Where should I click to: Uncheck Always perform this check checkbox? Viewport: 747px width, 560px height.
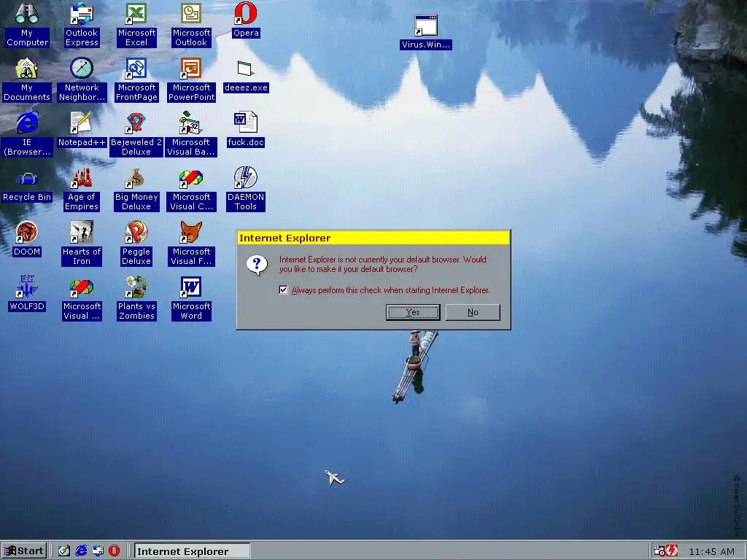point(284,290)
